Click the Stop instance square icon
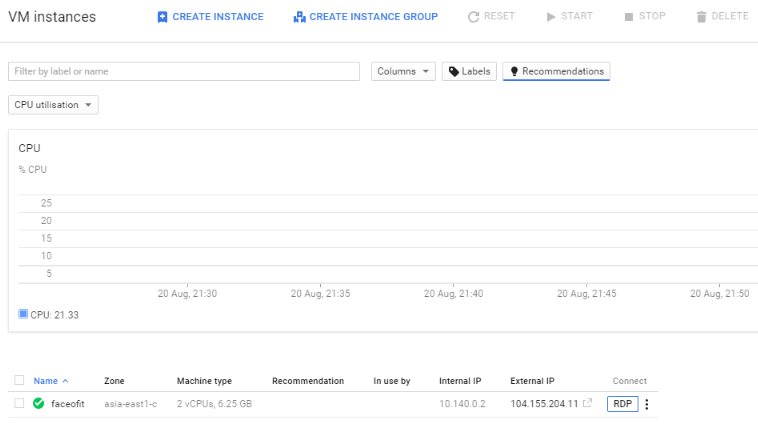The height and width of the screenshot is (426, 758). [628, 17]
